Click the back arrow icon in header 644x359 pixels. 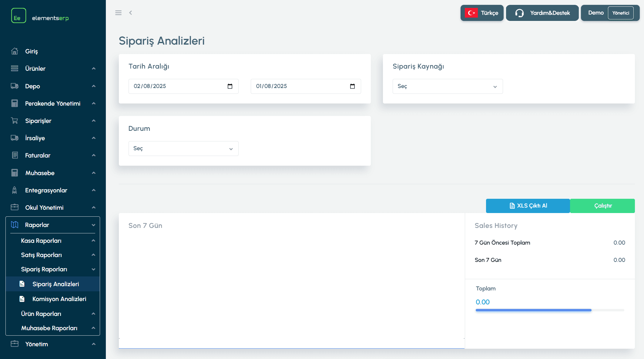[x=131, y=13]
